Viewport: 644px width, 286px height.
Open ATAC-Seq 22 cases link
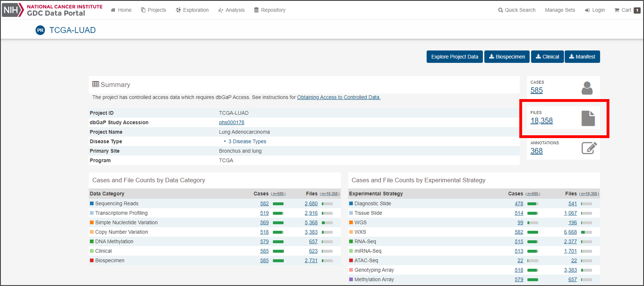[x=520, y=260]
